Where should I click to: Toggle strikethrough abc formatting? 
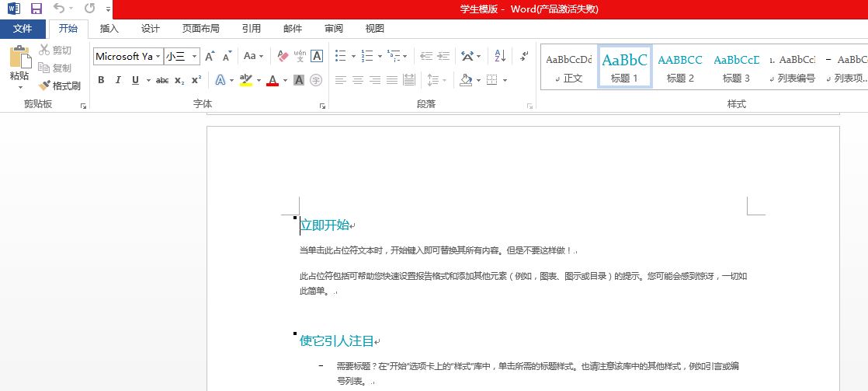pyautogui.click(x=162, y=80)
